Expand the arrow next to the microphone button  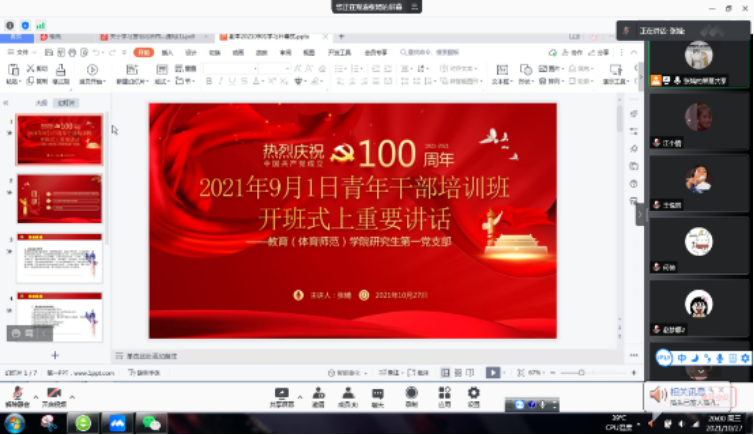coord(33,391)
